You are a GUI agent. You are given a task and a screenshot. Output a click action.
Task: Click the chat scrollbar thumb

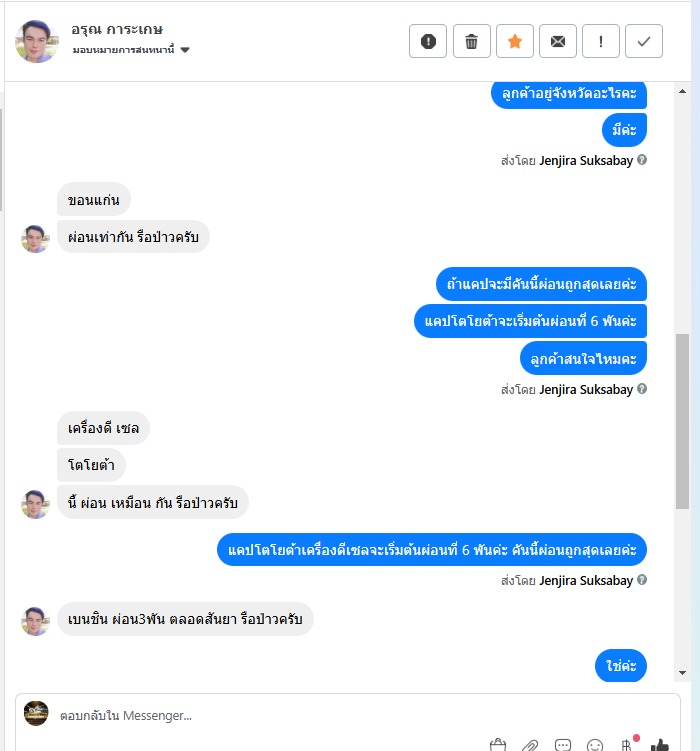click(x=682, y=421)
